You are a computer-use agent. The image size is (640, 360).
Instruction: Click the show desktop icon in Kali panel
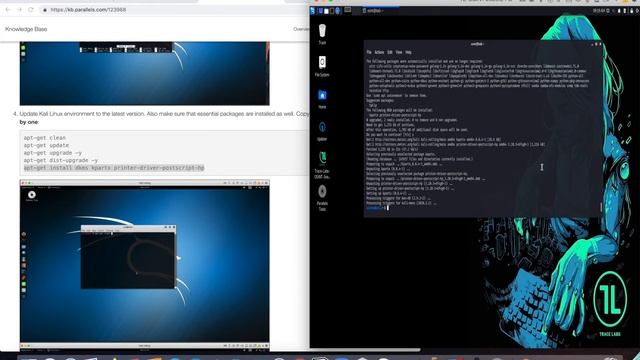321,11
